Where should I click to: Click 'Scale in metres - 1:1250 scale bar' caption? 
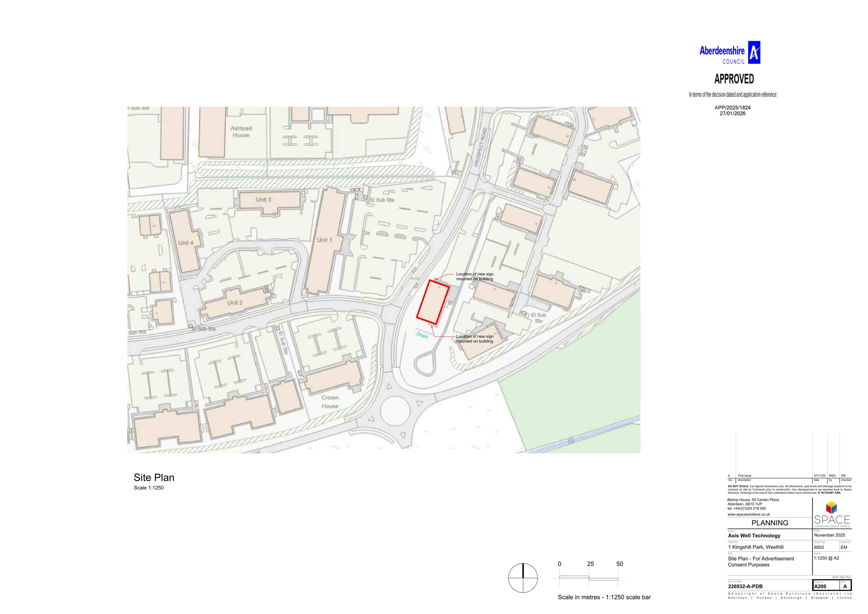point(604,597)
